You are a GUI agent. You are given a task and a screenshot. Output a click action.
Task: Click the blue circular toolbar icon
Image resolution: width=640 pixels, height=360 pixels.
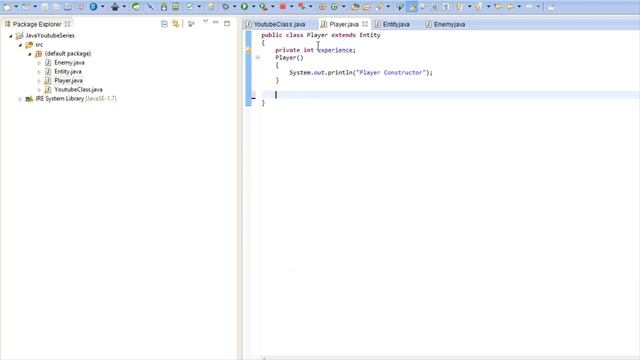pos(93,7)
